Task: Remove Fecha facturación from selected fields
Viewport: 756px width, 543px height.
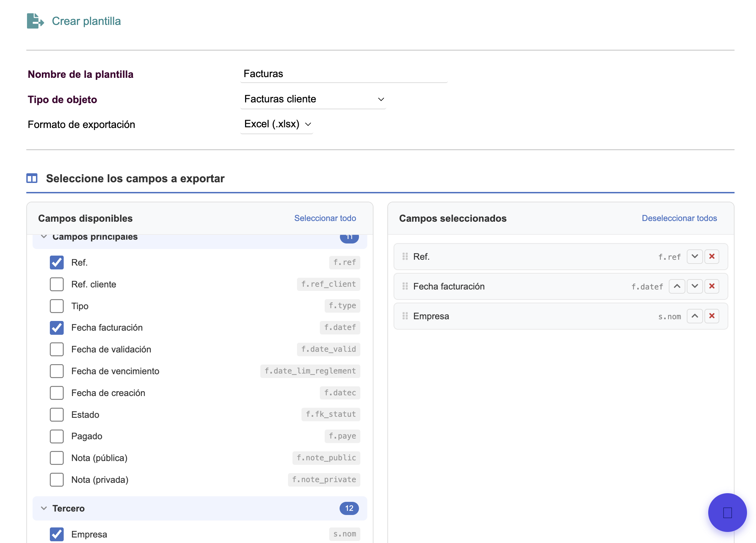Action: point(712,286)
